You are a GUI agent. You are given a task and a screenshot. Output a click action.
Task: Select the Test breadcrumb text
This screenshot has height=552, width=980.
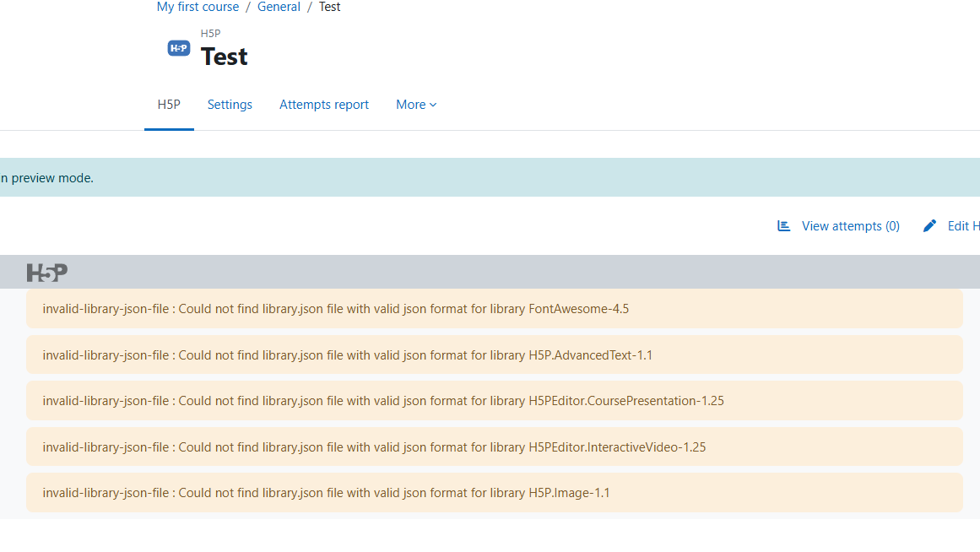coord(329,7)
